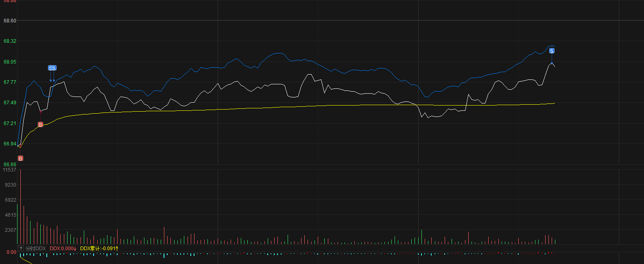Select the 6922 volume axis label
This screenshot has height=264, width=644.
(x=11, y=200)
